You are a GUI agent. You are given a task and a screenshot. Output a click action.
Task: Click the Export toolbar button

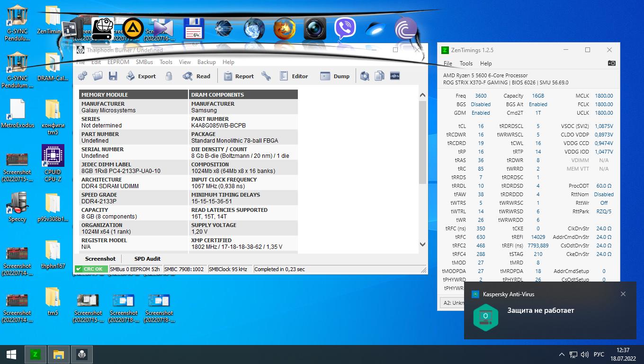[141, 76]
